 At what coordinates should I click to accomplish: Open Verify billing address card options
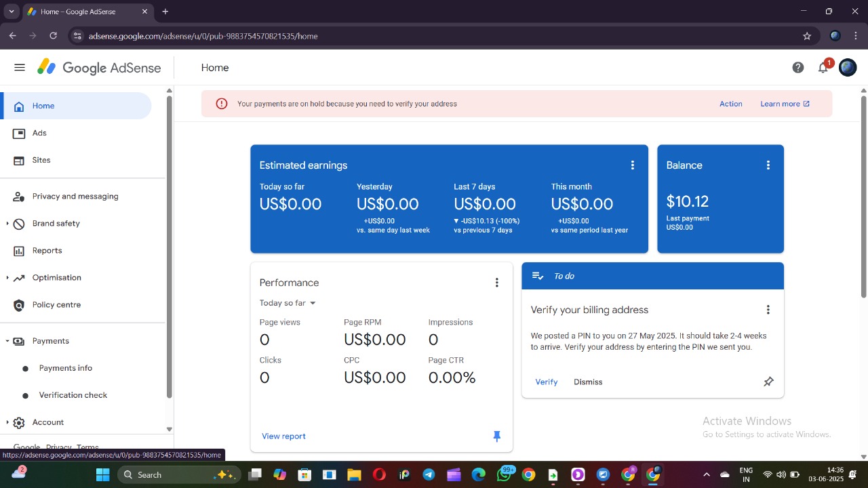768,310
